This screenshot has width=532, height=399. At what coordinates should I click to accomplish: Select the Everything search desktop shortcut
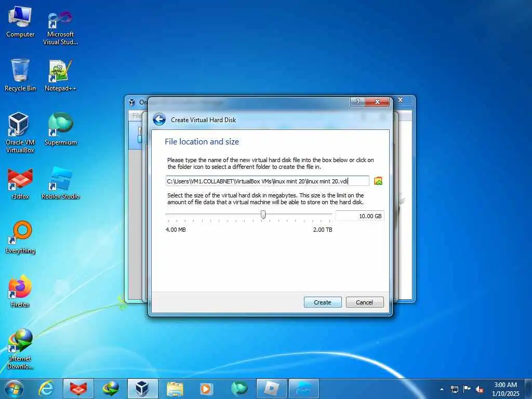20,237
